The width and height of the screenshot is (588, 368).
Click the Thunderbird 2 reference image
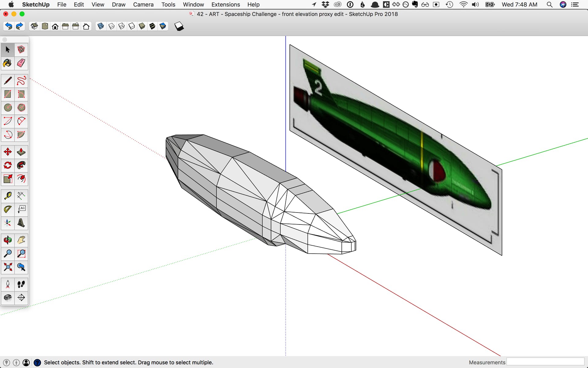[x=395, y=147]
